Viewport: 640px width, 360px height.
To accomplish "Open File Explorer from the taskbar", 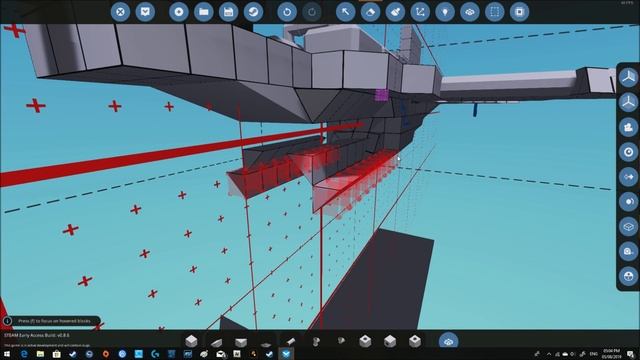I will (x=40, y=354).
